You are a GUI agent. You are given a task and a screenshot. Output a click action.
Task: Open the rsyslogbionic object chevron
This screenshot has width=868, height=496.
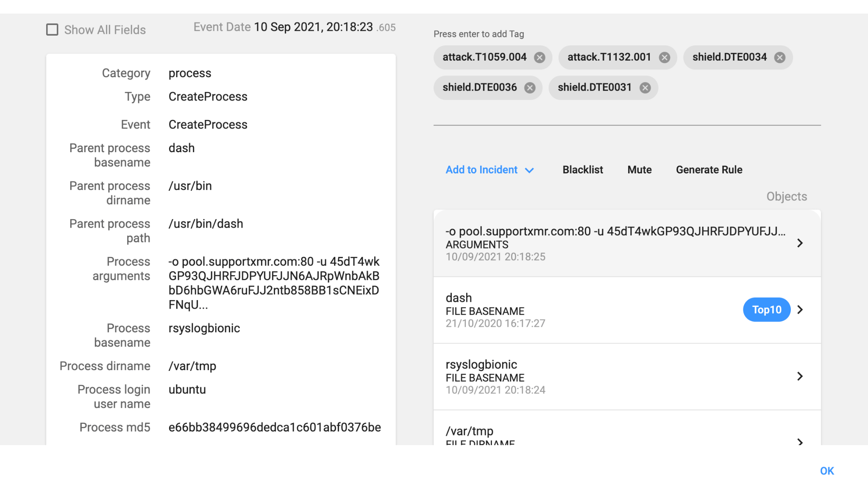[800, 376]
